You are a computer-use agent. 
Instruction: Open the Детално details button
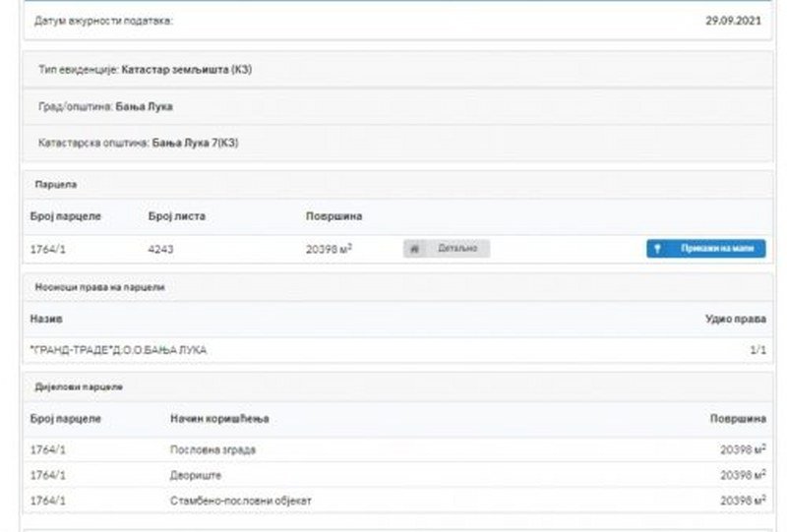click(447, 249)
